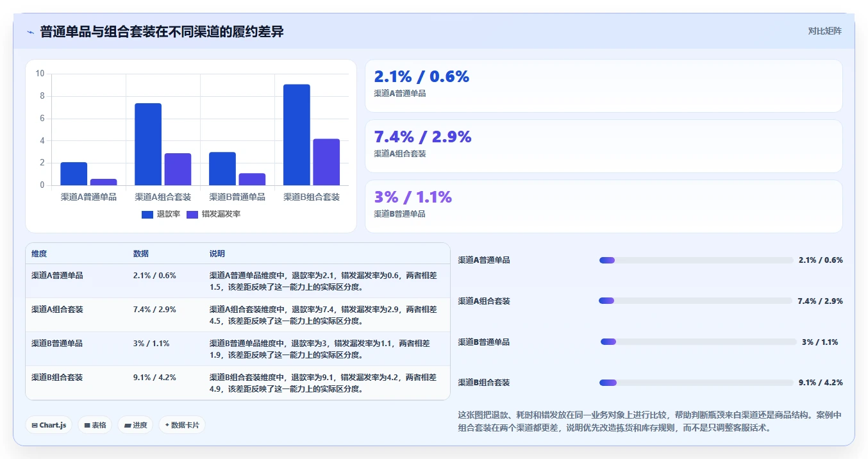
Task: Toggle the 错发漏发率 legend swatch
Action: (192, 214)
